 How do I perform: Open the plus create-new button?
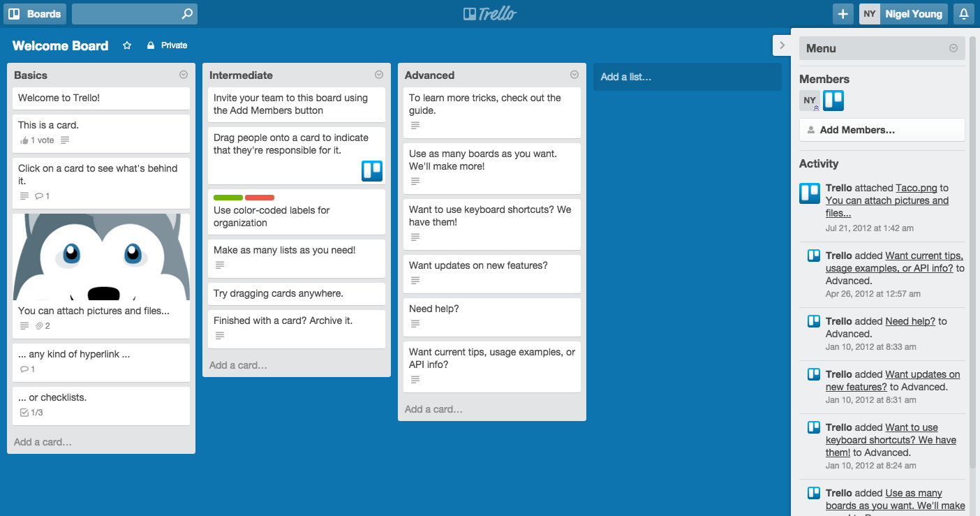click(x=843, y=14)
